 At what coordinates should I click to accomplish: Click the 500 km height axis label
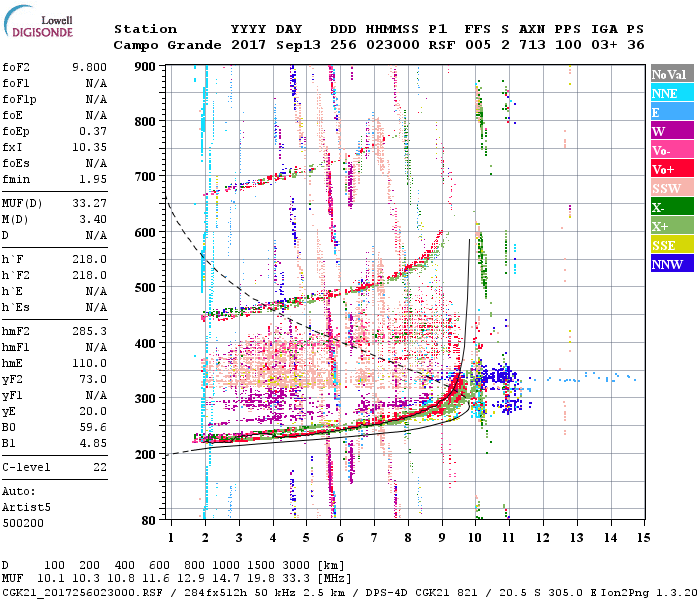click(x=145, y=288)
